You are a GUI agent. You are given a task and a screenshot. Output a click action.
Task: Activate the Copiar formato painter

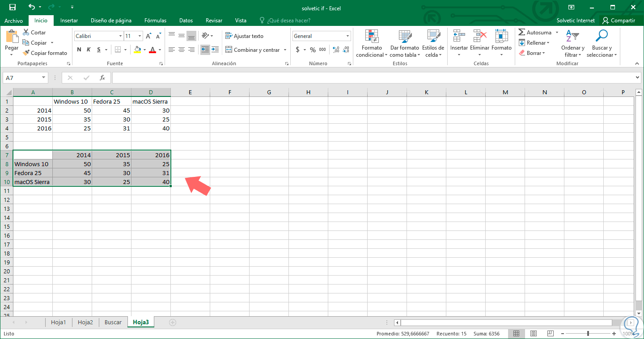point(45,53)
